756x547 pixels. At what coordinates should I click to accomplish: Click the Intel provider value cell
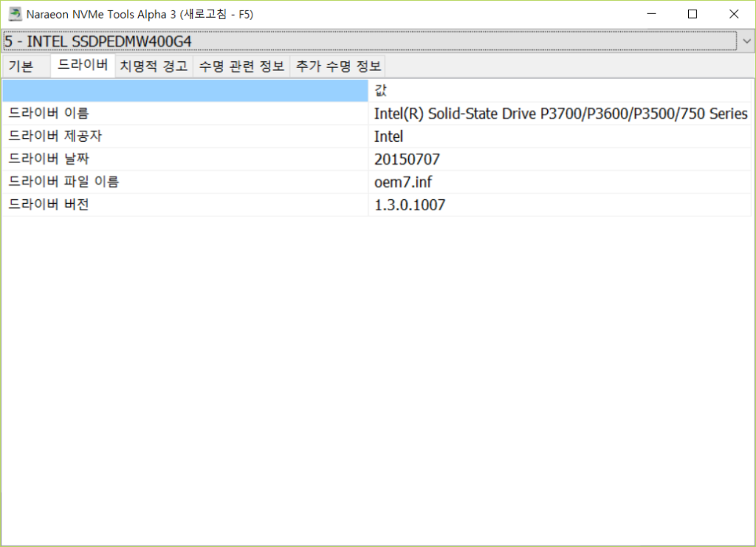point(560,137)
